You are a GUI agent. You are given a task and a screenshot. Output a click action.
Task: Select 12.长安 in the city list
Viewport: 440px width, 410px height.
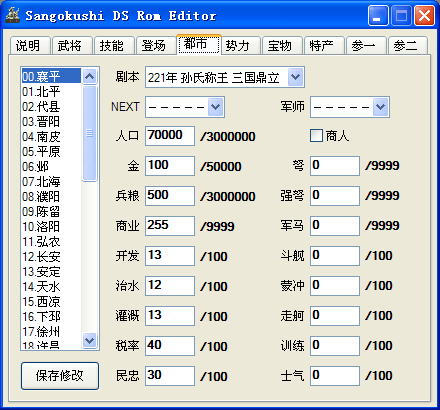pyautogui.click(x=51, y=256)
